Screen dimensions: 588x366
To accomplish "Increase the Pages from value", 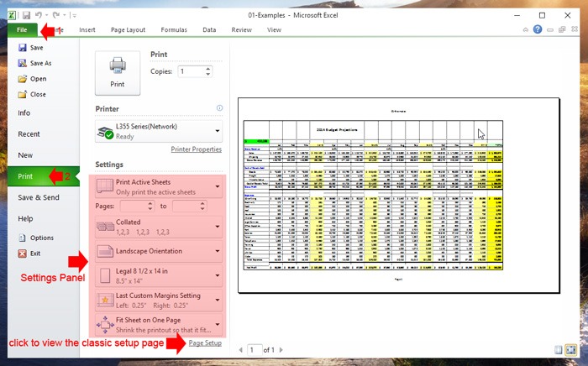I will click(150, 203).
